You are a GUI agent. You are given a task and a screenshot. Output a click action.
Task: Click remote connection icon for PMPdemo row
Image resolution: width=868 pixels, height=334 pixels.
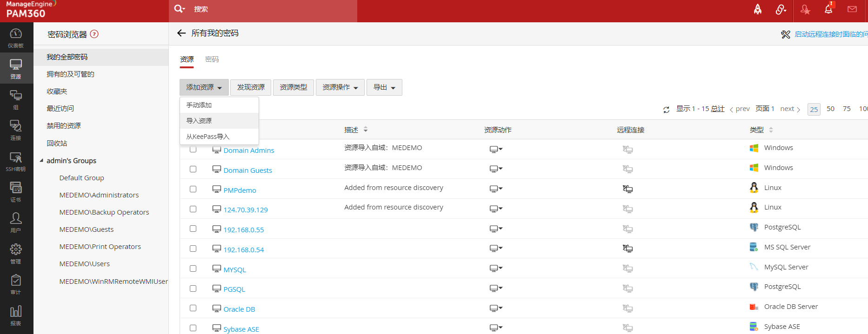[x=628, y=189]
